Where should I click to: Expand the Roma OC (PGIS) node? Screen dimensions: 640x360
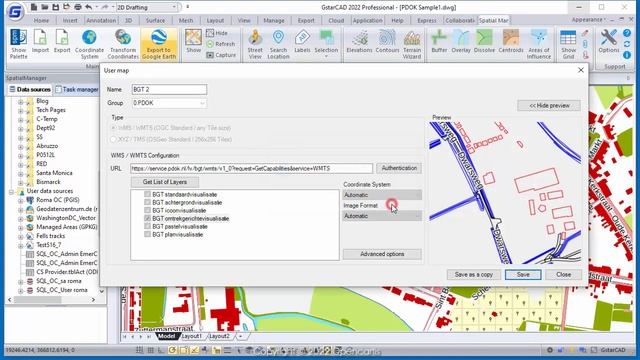tap(20, 200)
